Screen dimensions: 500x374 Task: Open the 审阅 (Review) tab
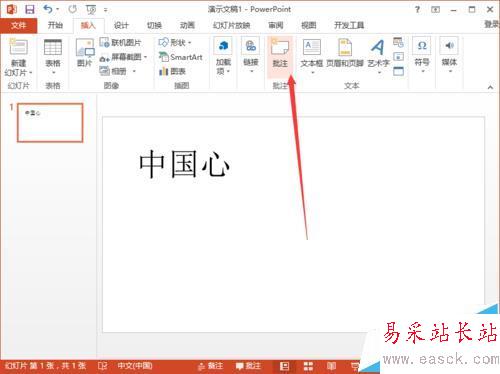[x=276, y=25]
